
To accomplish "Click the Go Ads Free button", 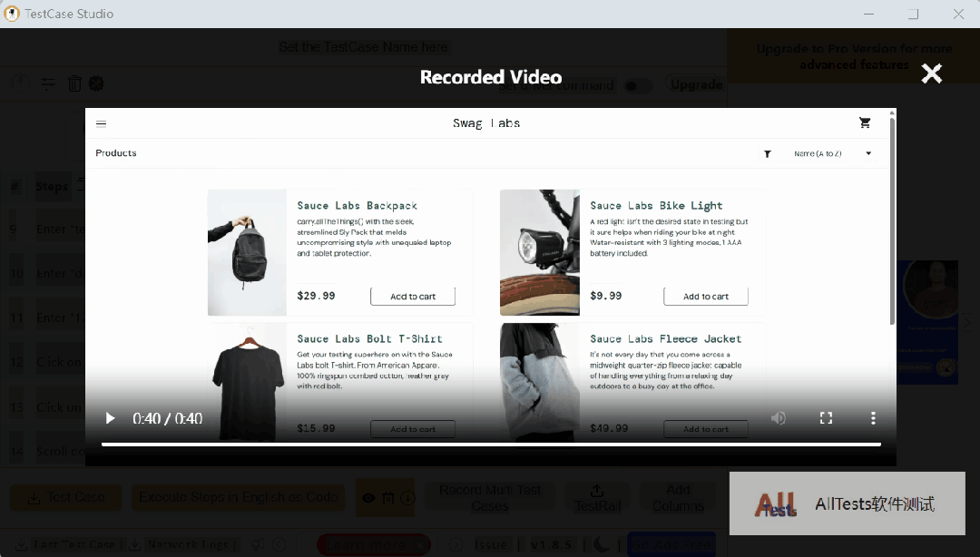I will [x=671, y=545].
